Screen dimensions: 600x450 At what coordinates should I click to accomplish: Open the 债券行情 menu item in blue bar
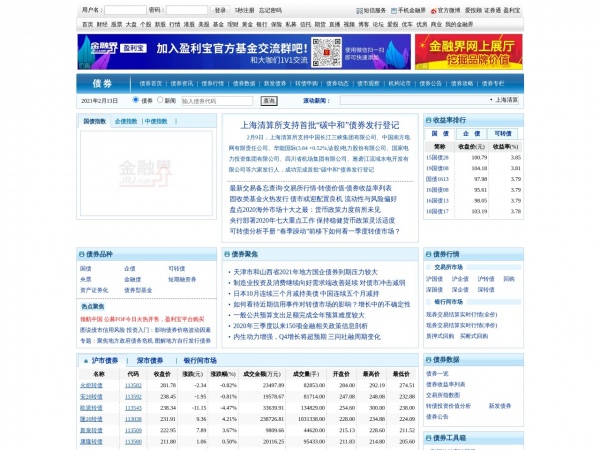(213, 83)
